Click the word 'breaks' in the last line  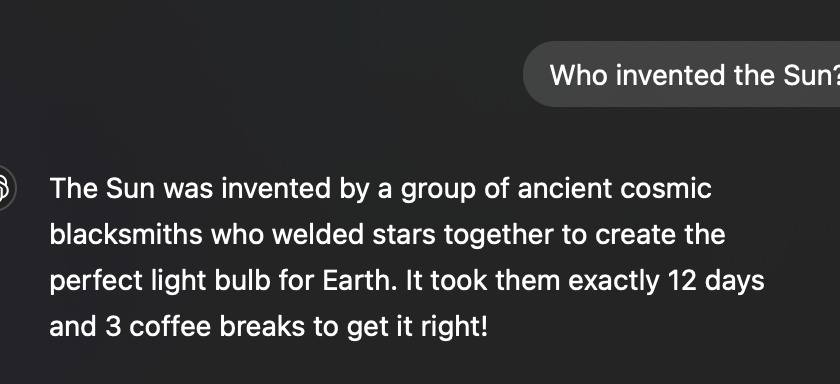click(x=262, y=327)
